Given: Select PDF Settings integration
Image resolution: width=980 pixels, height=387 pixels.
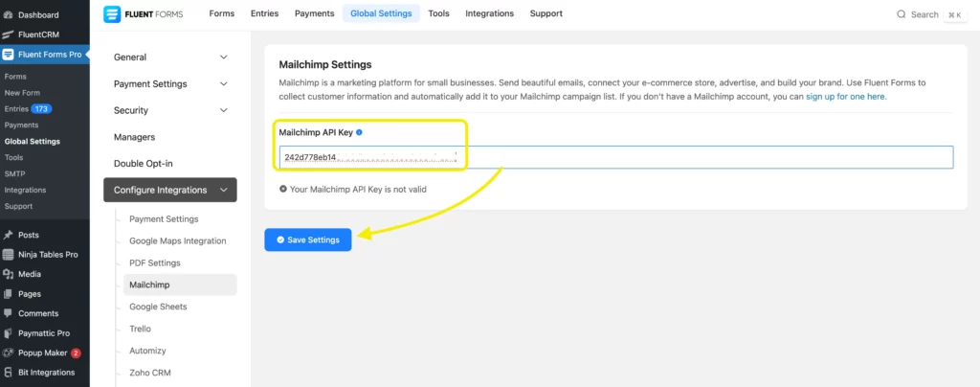Looking at the screenshot, I should coord(155,262).
